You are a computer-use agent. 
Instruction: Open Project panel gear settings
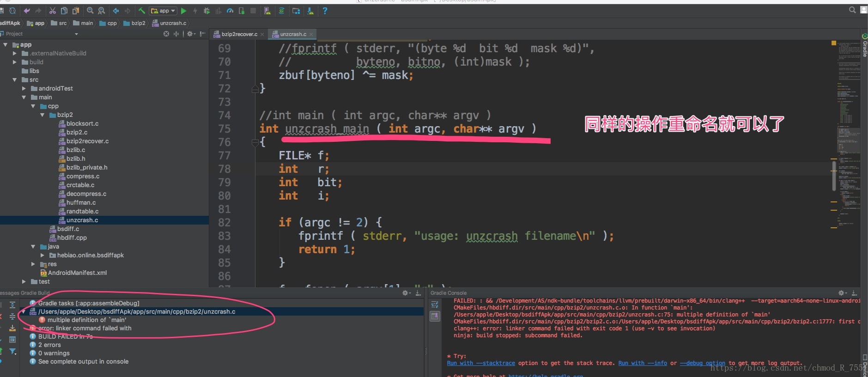click(x=191, y=34)
